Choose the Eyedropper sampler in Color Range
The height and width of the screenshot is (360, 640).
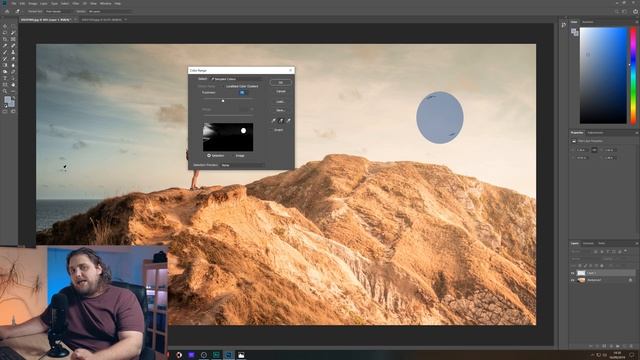coord(273,121)
